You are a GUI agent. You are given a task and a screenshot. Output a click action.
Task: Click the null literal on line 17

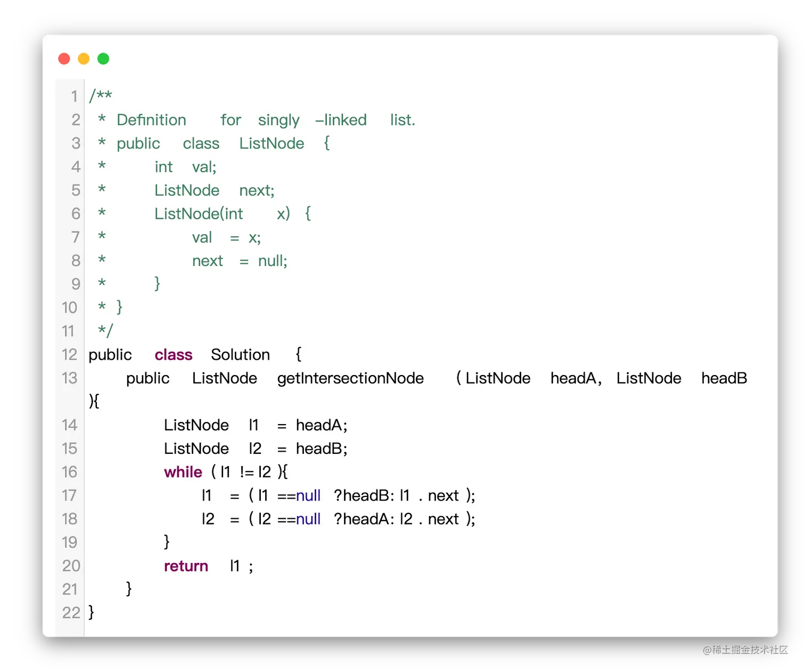pos(308,495)
